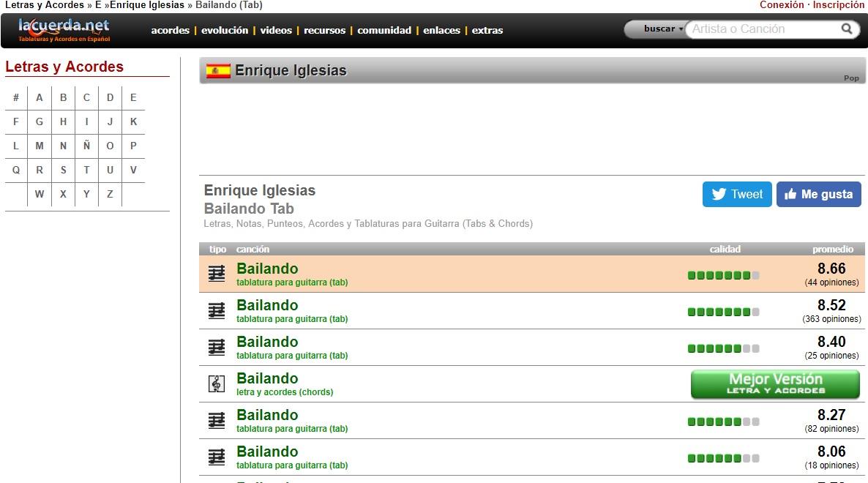Click Enrique Iglesias in the breadcrumb
The width and height of the screenshot is (868, 483).
[x=146, y=5]
